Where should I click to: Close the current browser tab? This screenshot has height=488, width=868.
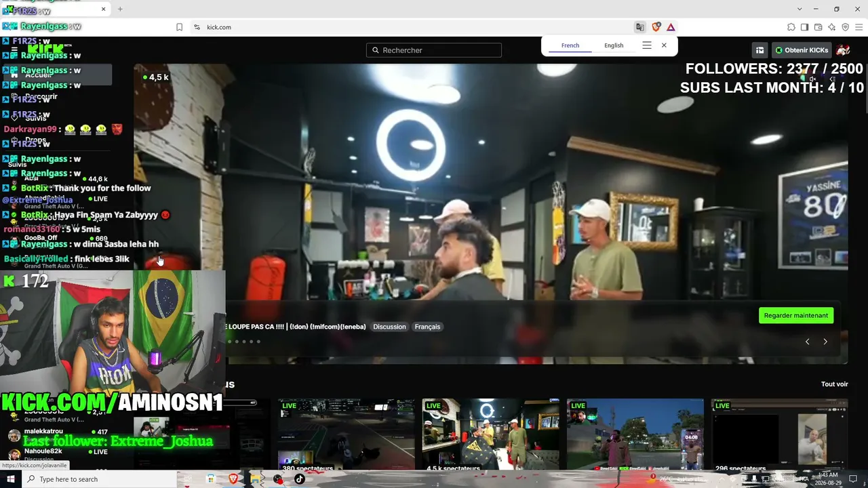(104, 9)
